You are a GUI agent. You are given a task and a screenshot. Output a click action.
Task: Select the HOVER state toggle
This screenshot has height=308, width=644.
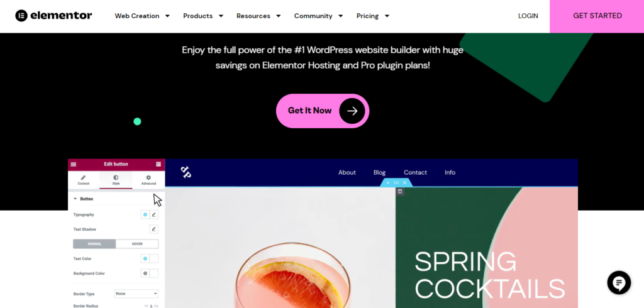[x=137, y=244]
